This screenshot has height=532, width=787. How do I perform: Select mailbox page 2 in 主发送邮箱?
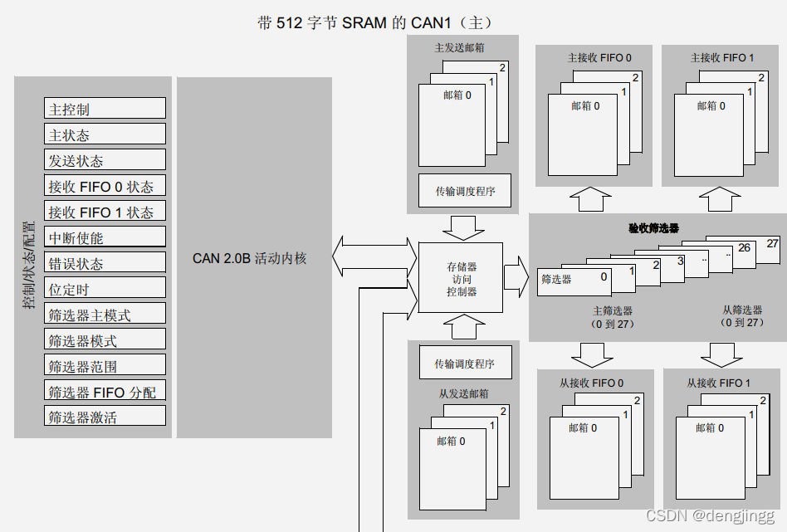[x=502, y=68]
